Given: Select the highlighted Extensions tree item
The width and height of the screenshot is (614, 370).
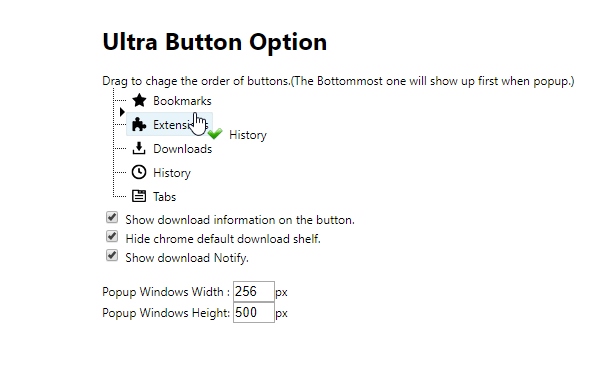Looking at the screenshot, I should (170, 125).
